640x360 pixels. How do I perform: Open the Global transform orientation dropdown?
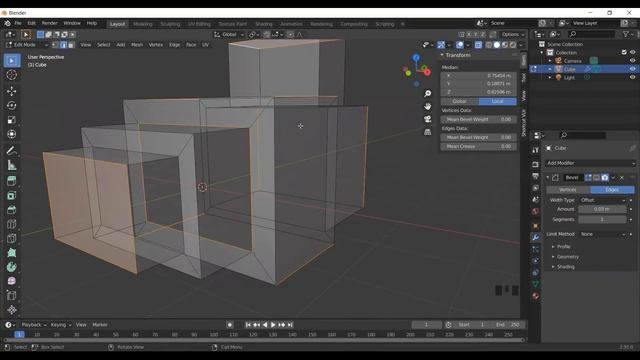229,35
